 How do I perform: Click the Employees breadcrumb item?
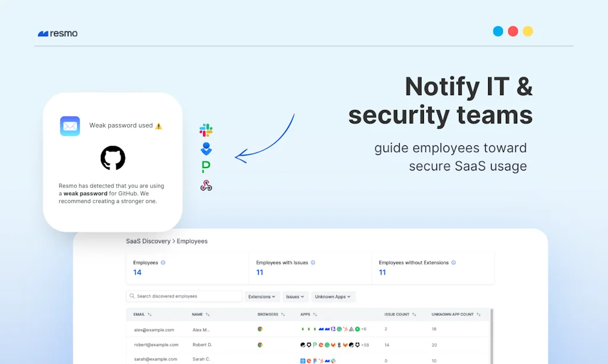192,241
